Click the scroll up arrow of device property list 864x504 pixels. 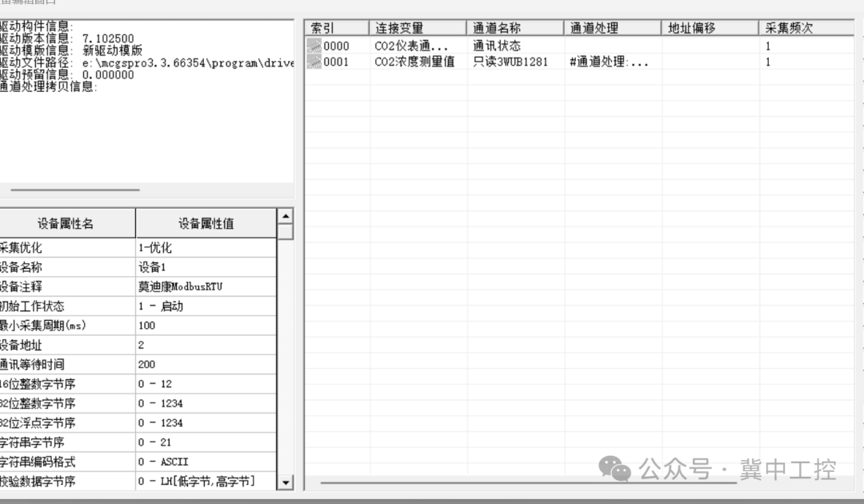point(286,216)
